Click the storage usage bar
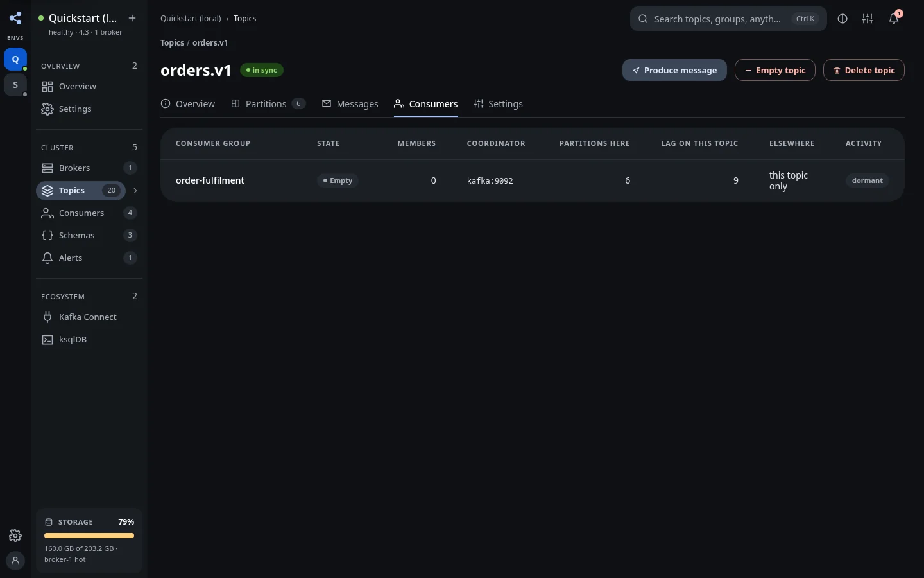This screenshot has height=578, width=924. pyautogui.click(x=89, y=536)
